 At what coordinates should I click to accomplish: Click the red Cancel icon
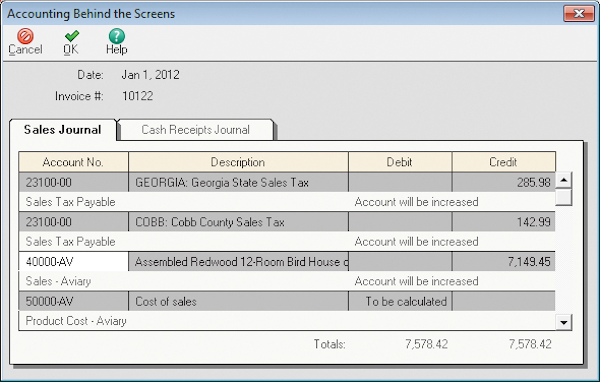[x=25, y=36]
